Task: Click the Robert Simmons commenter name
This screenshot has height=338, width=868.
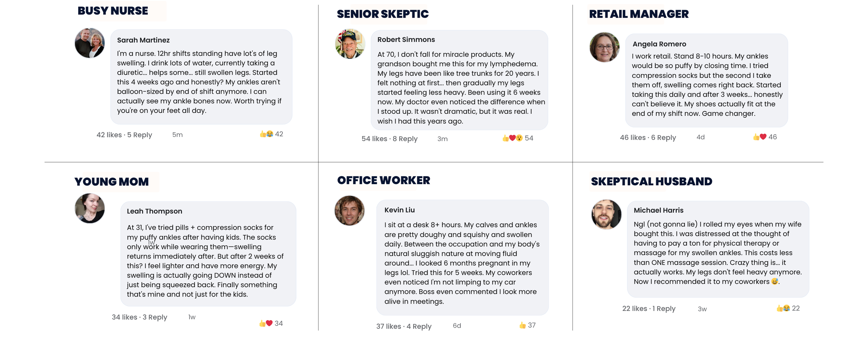Action: pyautogui.click(x=406, y=40)
